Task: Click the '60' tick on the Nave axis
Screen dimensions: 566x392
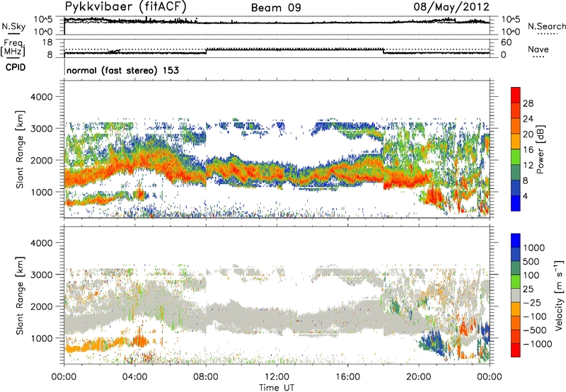Action: pos(507,42)
